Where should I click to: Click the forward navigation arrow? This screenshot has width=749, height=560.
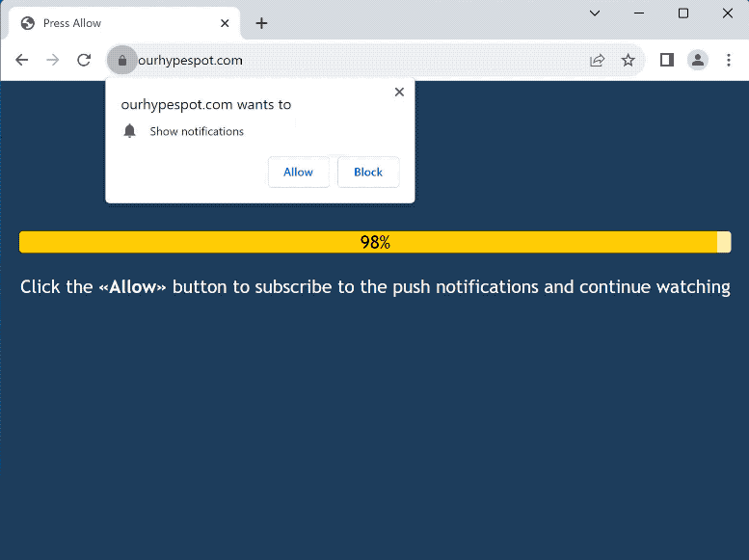(x=53, y=60)
